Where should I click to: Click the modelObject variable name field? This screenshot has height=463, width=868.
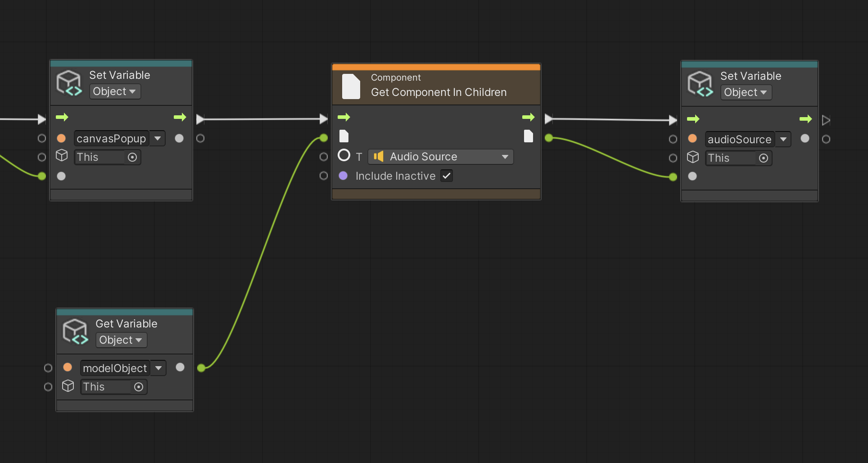point(115,368)
